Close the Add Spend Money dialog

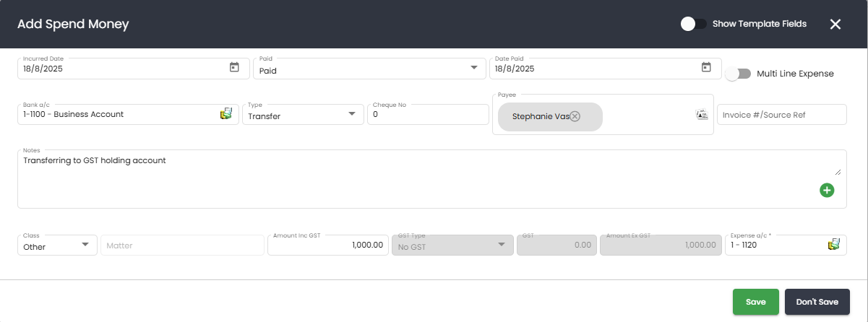[835, 24]
